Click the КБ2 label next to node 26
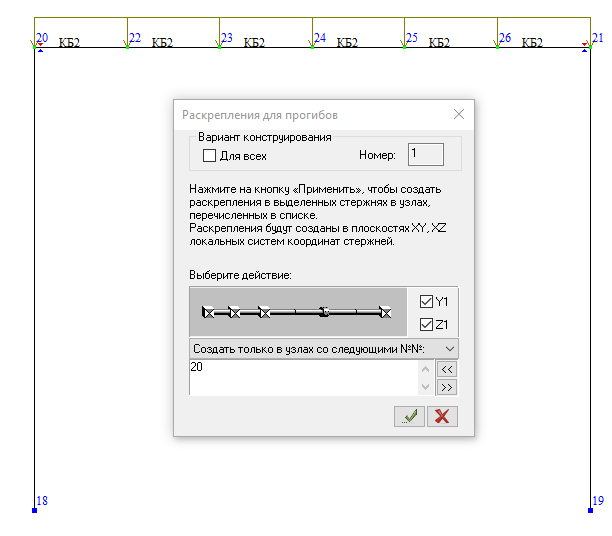The width and height of the screenshot is (612, 536). pyautogui.click(x=532, y=42)
